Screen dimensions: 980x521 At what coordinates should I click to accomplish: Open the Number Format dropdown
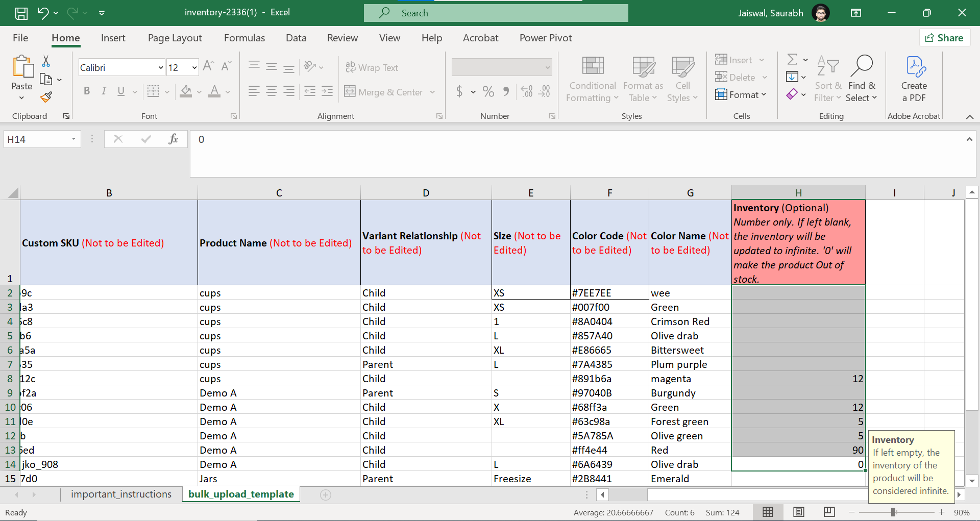[x=548, y=67]
